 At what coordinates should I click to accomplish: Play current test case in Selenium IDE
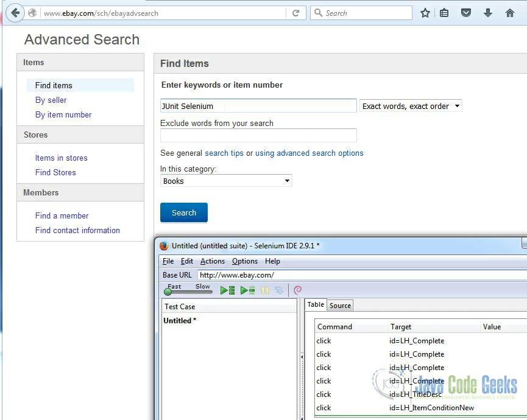pyautogui.click(x=248, y=290)
